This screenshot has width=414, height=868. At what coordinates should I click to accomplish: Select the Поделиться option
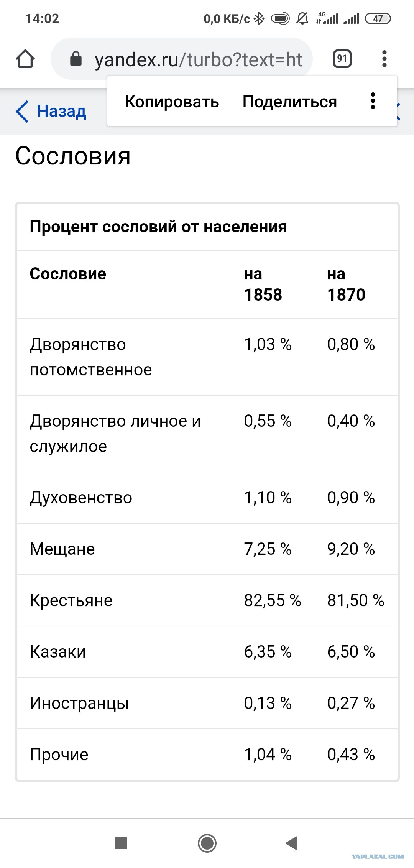click(290, 102)
